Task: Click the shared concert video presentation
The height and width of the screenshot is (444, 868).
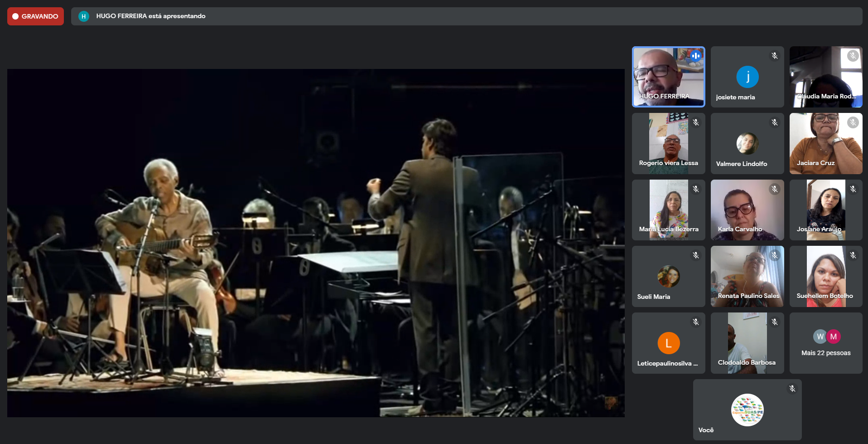Action: point(316,243)
